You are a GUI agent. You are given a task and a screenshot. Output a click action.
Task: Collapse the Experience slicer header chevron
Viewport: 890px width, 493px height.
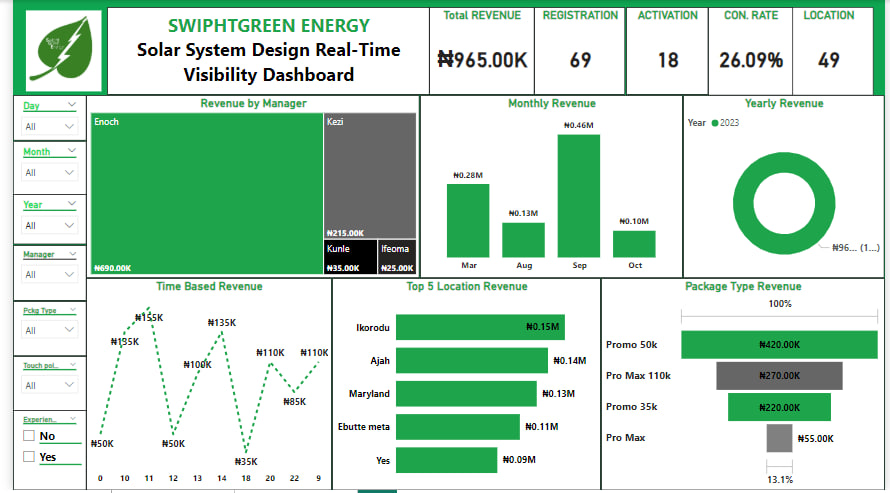pos(73,419)
